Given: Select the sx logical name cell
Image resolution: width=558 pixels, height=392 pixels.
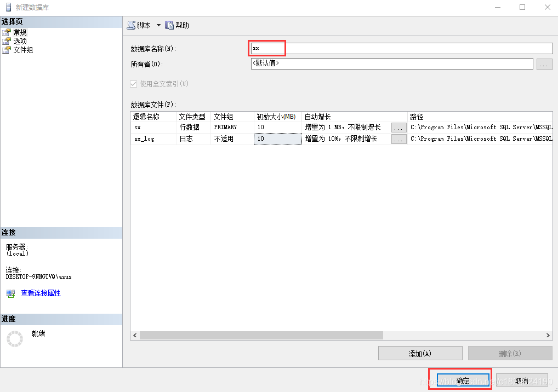Looking at the screenshot, I should coord(153,127).
